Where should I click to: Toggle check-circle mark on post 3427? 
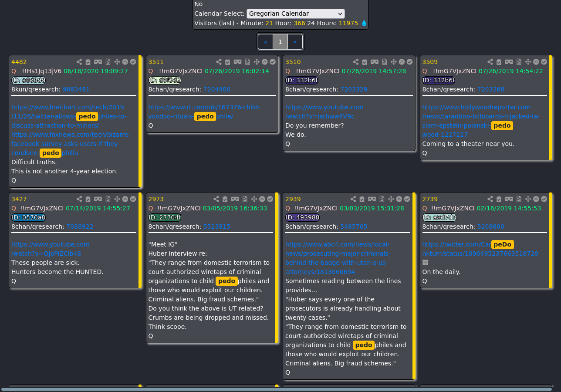click(133, 199)
